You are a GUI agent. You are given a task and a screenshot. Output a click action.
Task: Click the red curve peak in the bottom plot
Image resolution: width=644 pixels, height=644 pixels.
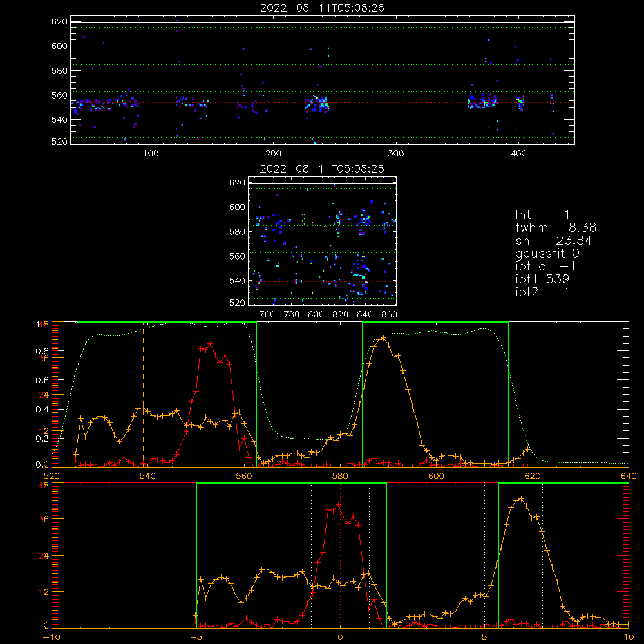(x=339, y=504)
